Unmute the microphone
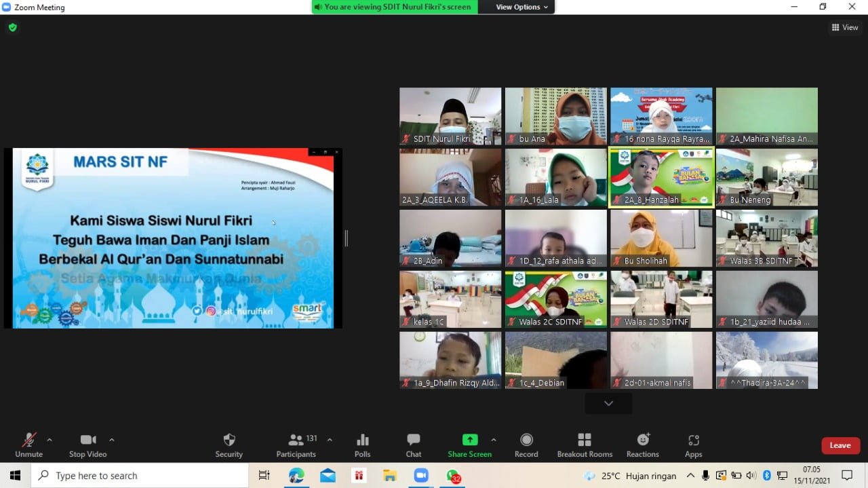 [x=28, y=440]
